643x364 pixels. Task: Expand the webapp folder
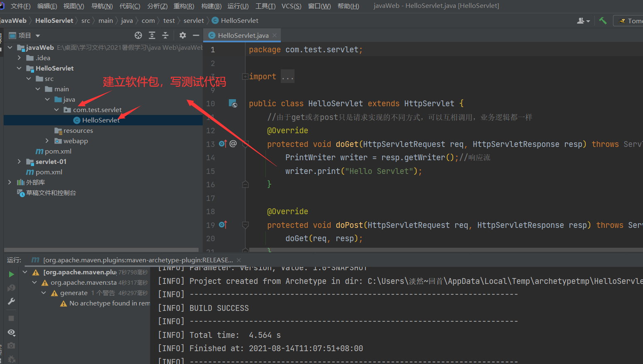tap(47, 141)
